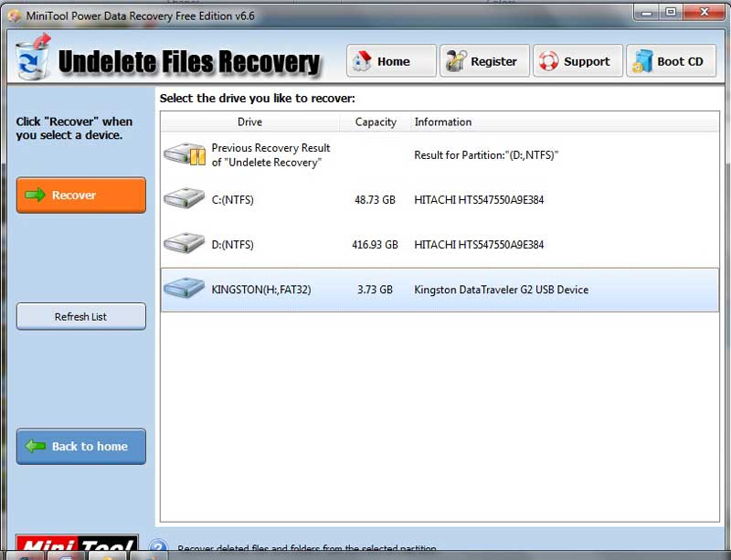Select KINGSTON(H:,FAT32) drive label

(261, 290)
